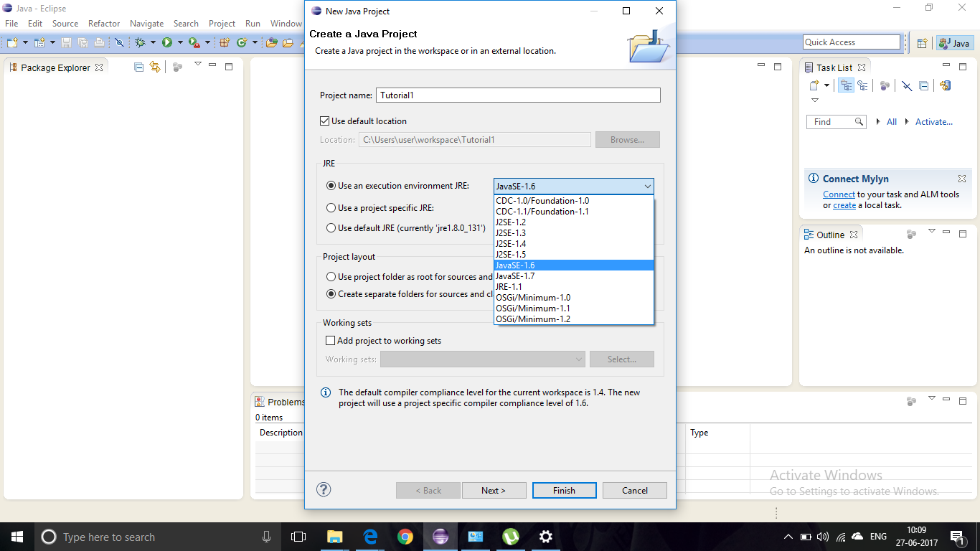This screenshot has height=551, width=980.
Task: Select JRE-1.1 from the environment list
Action: (x=574, y=287)
